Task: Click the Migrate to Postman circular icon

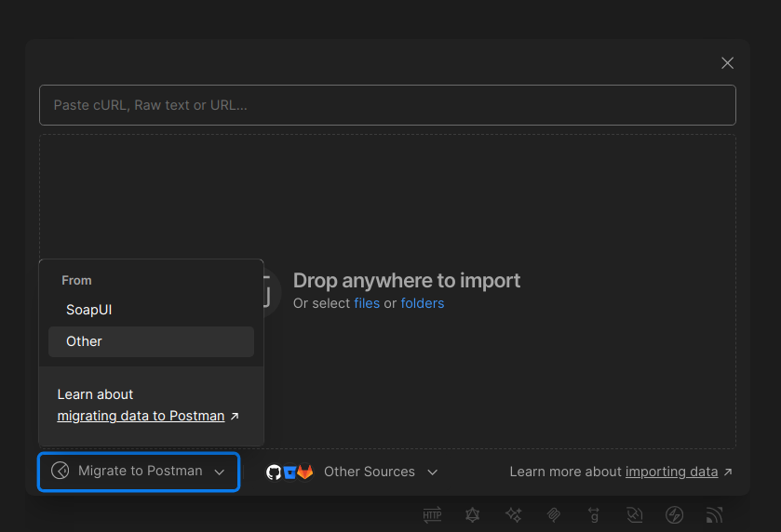Action: (61, 471)
